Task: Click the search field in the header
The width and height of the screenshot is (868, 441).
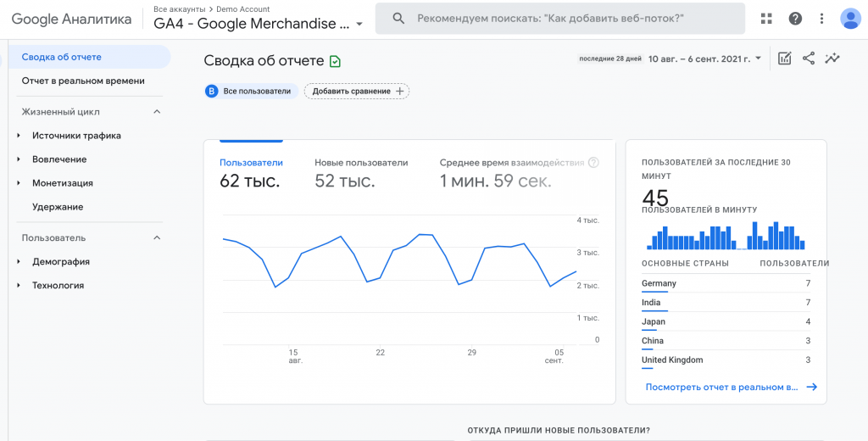Action: (559, 19)
